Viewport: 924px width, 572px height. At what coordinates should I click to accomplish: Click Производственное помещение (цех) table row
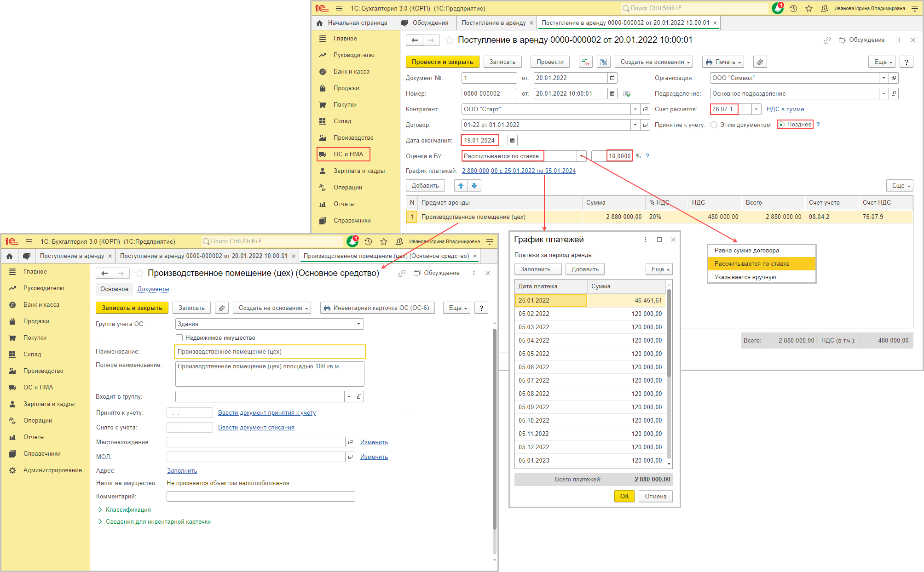tap(659, 217)
